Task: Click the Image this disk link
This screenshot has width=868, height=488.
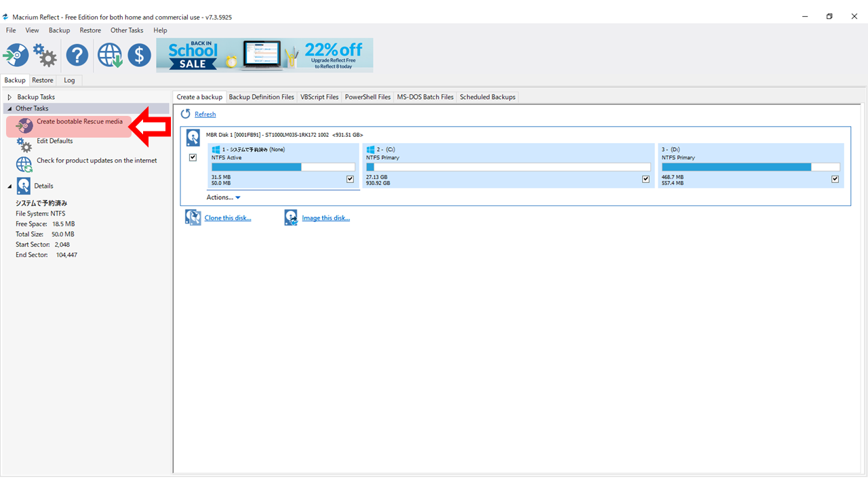Action: [x=325, y=218]
